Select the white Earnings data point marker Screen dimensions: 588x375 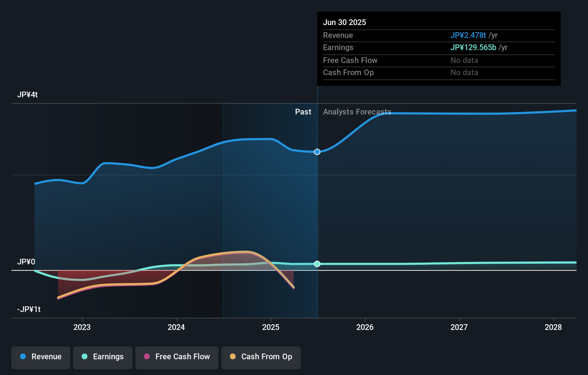317,264
